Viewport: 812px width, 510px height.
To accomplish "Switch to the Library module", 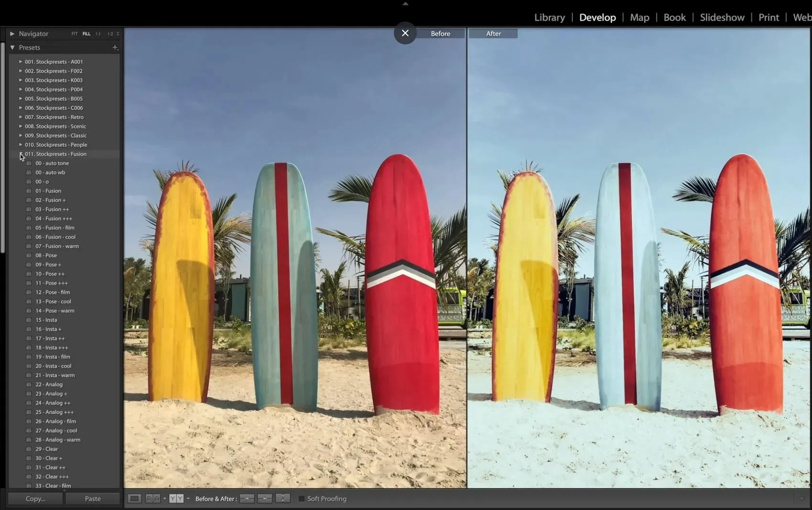I will (550, 18).
